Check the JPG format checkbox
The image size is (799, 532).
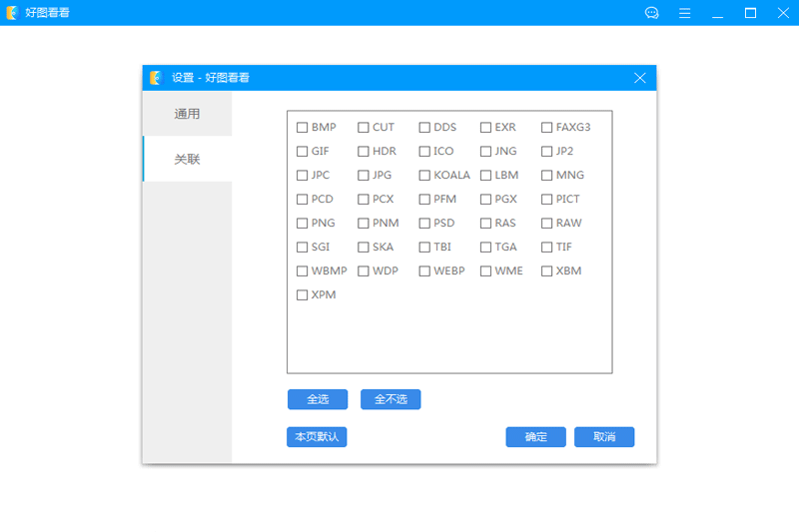point(364,176)
